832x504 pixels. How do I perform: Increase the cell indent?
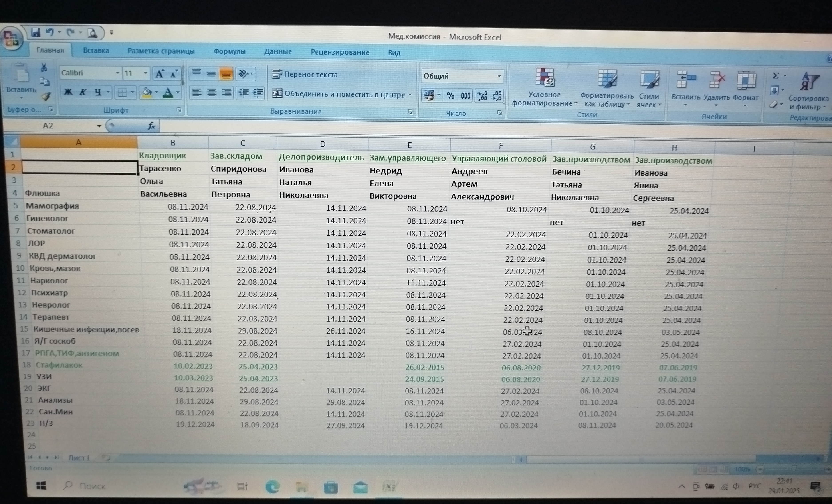click(x=258, y=93)
